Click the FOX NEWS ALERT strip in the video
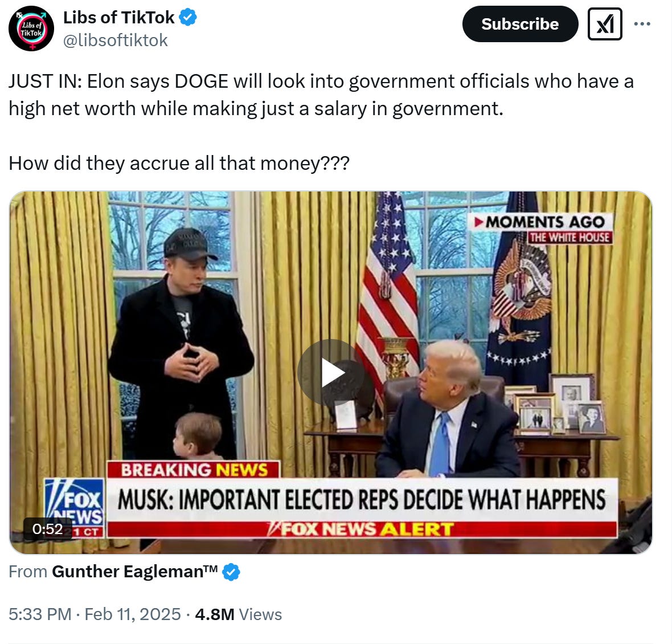This screenshot has width=672, height=644. coord(362,529)
